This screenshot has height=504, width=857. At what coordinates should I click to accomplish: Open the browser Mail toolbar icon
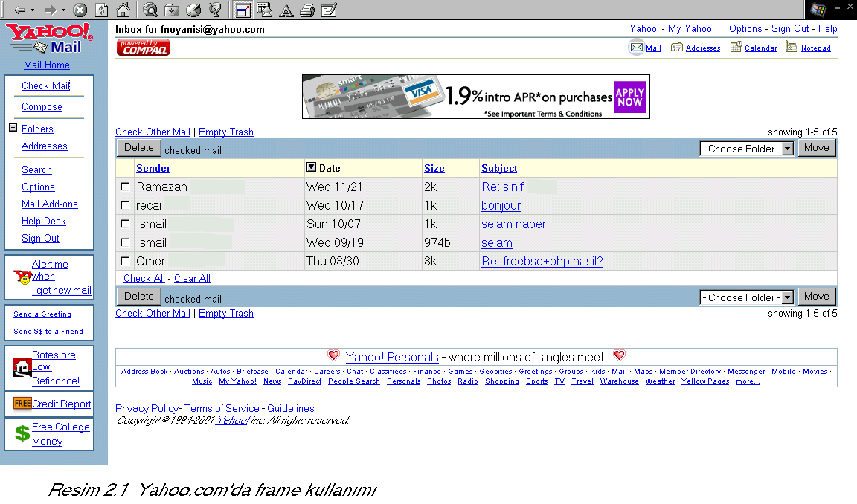click(x=265, y=10)
